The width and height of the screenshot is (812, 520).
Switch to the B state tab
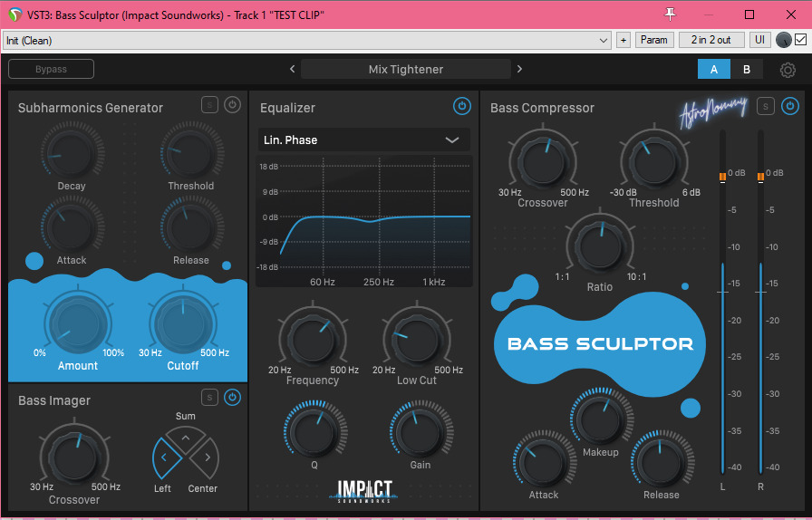click(747, 69)
